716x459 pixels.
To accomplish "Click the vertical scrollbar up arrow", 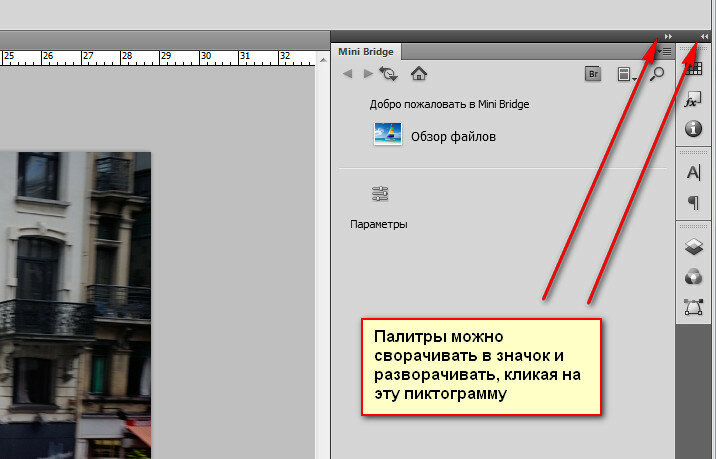I will (323, 60).
